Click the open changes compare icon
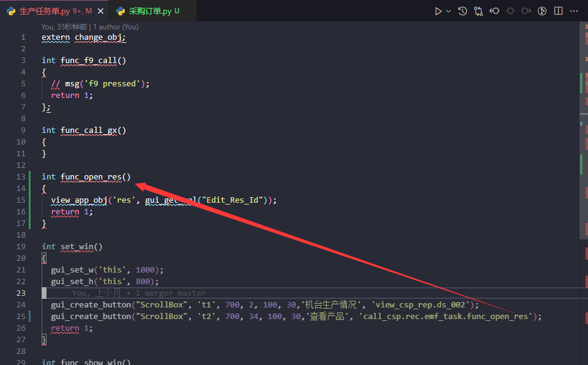 [x=478, y=11]
